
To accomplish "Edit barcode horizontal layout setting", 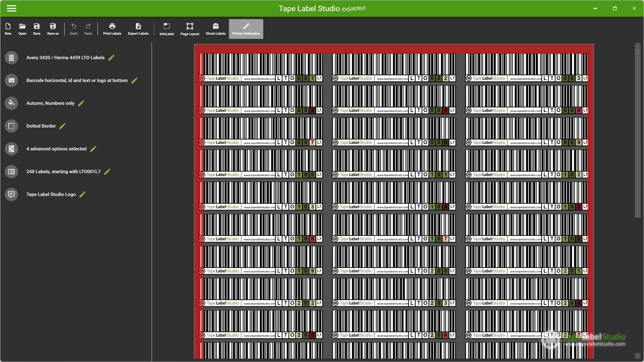I will point(134,80).
